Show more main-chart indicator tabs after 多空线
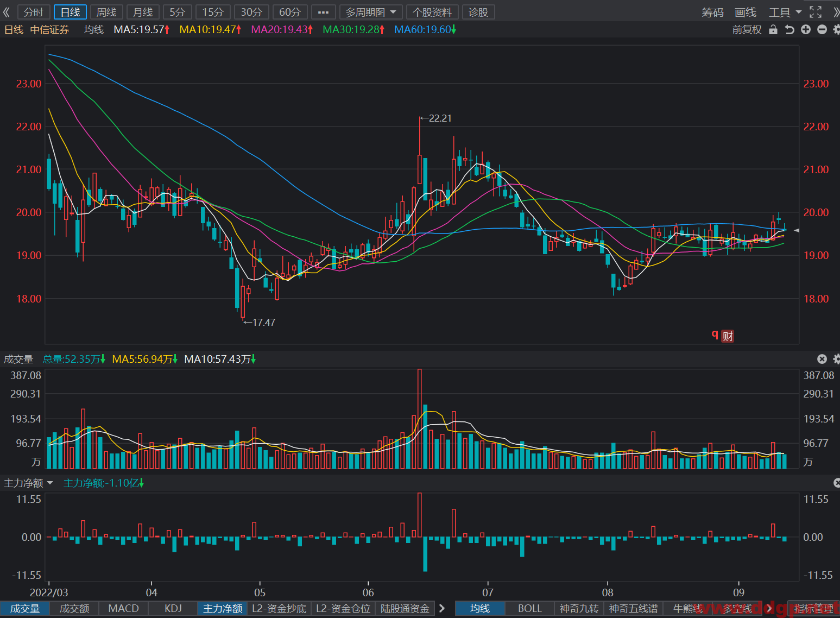 [x=770, y=608]
